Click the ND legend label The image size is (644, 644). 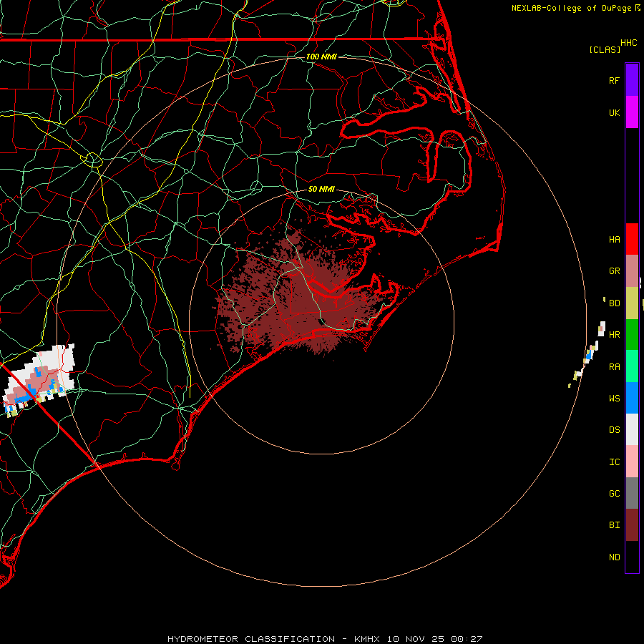[x=615, y=557]
